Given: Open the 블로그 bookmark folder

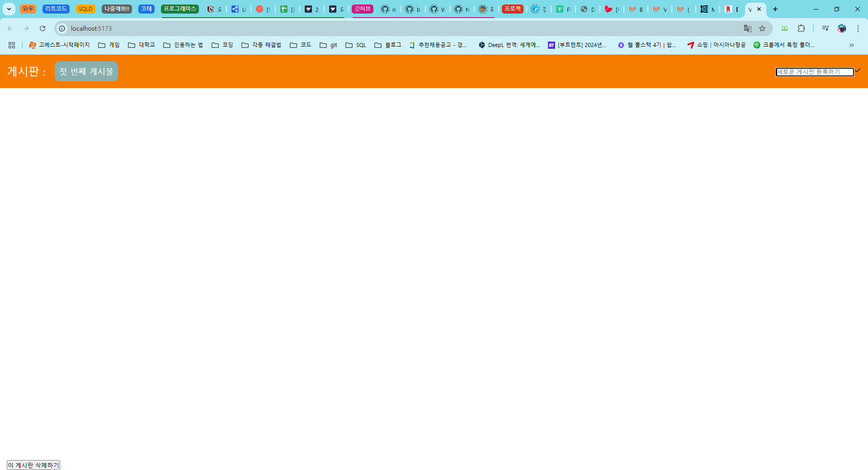Looking at the screenshot, I should (x=388, y=45).
